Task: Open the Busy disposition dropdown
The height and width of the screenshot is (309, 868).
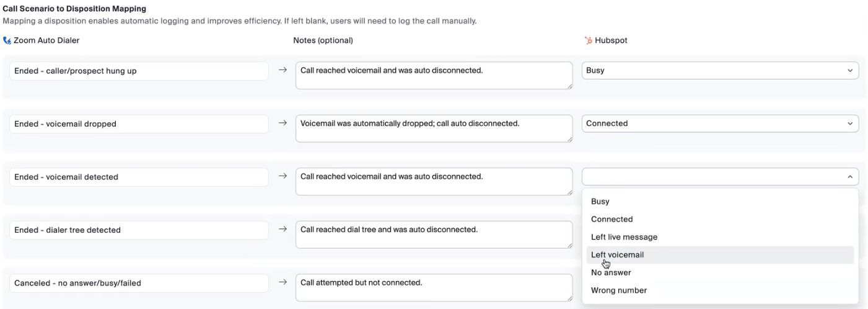Action: [720, 71]
